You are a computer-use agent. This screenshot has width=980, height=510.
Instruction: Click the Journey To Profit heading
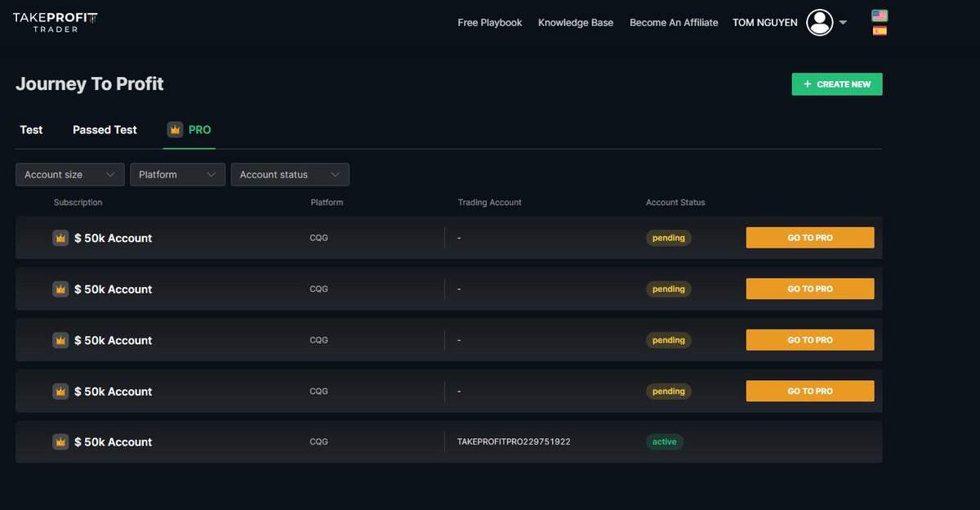pos(90,83)
